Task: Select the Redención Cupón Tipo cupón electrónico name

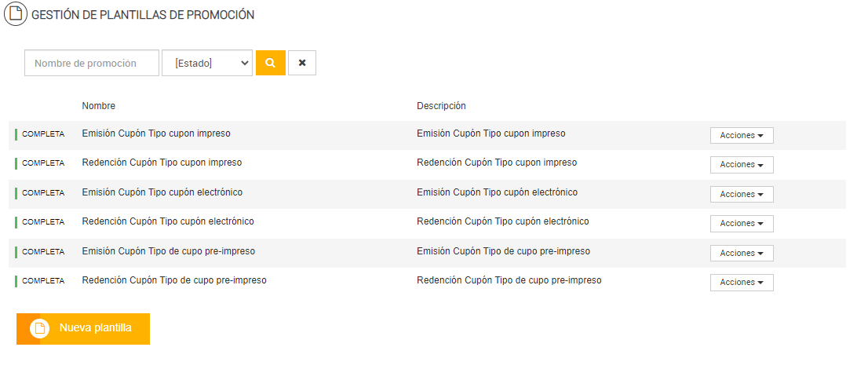Action: pyautogui.click(x=168, y=221)
